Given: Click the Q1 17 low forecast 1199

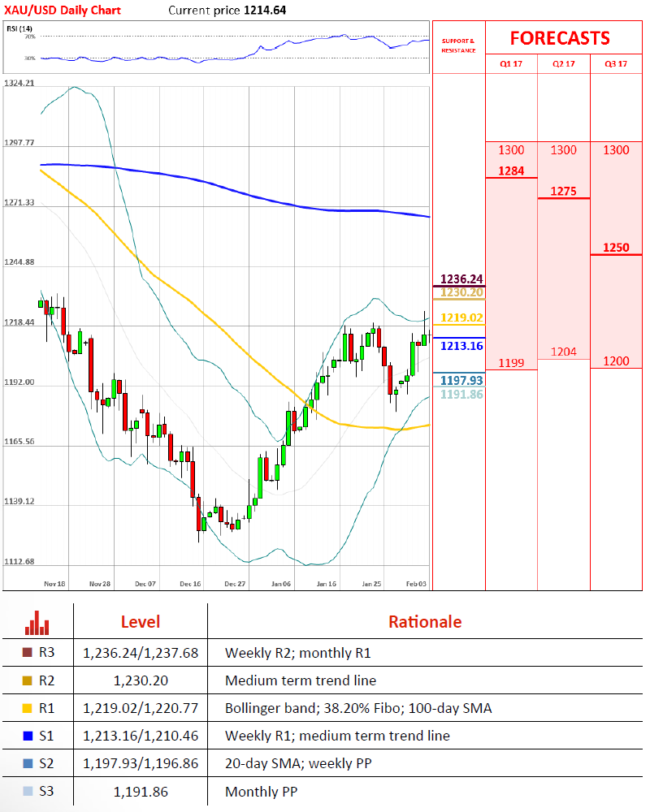Looking at the screenshot, I should [511, 363].
